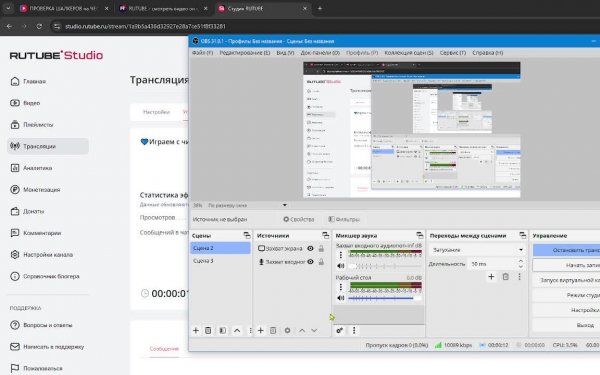Adjust the Рабочий стол volume slider
Image resolution: width=600 pixels, height=375 pixels.
[x=384, y=298]
